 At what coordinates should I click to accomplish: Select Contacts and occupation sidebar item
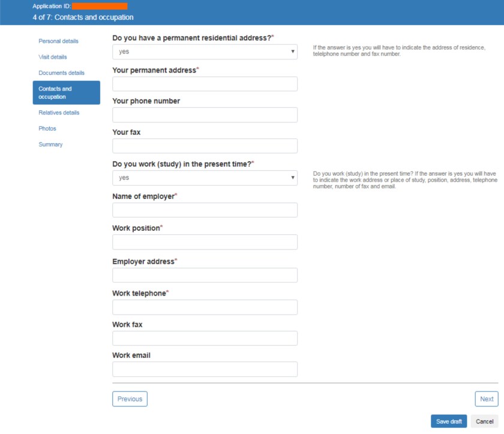click(x=66, y=93)
